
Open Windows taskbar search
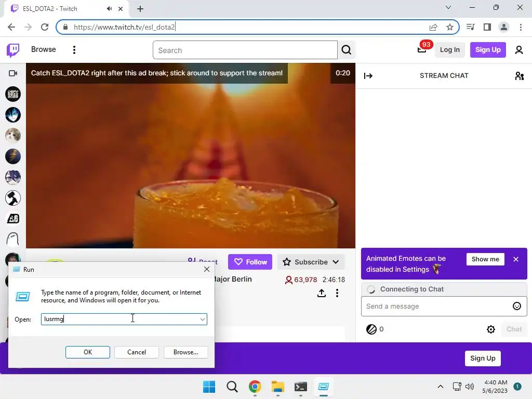point(232,387)
